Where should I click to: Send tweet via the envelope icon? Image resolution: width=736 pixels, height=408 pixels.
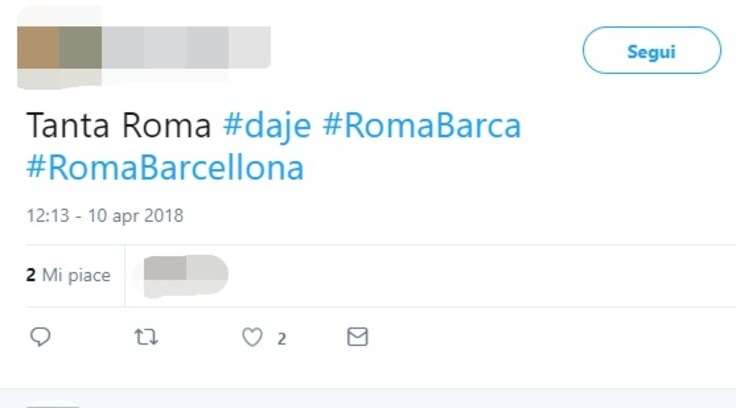357,337
